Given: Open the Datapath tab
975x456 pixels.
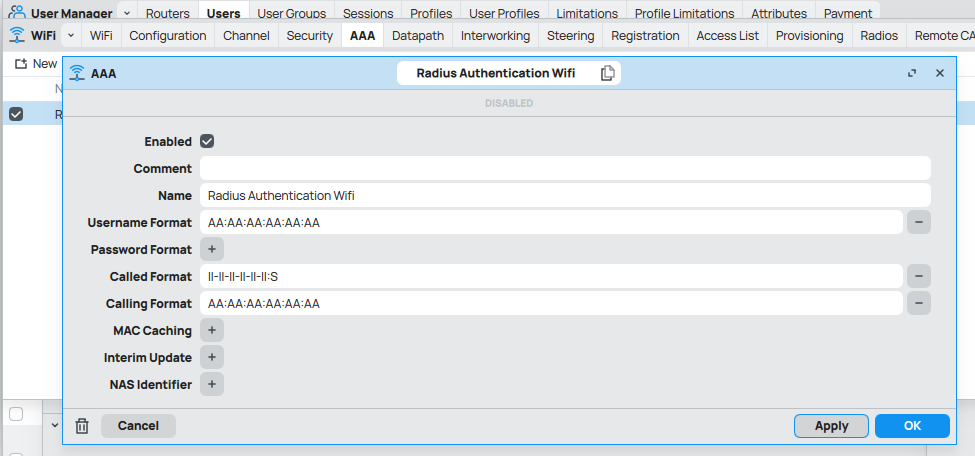Looking at the screenshot, I should (x=418, y=35).
